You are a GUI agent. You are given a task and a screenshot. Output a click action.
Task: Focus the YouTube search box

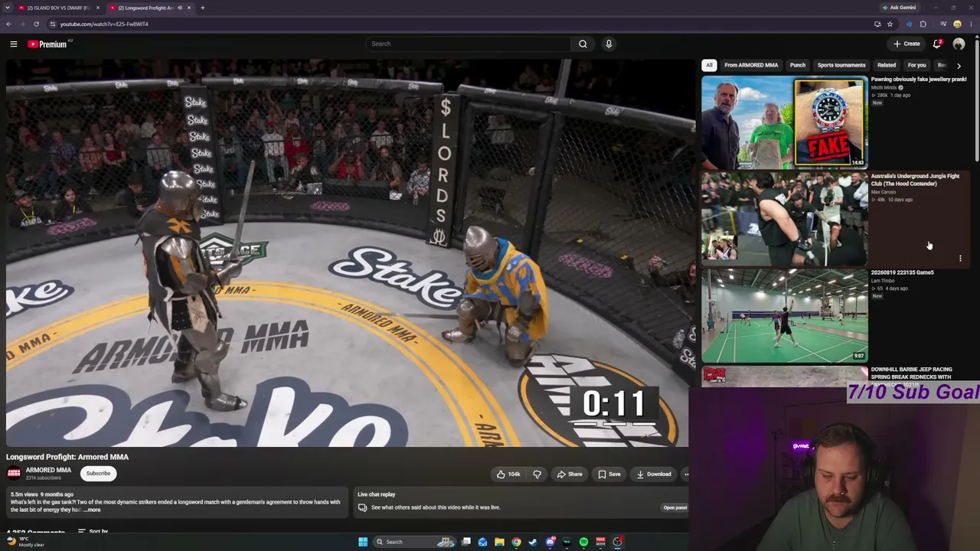469,44
